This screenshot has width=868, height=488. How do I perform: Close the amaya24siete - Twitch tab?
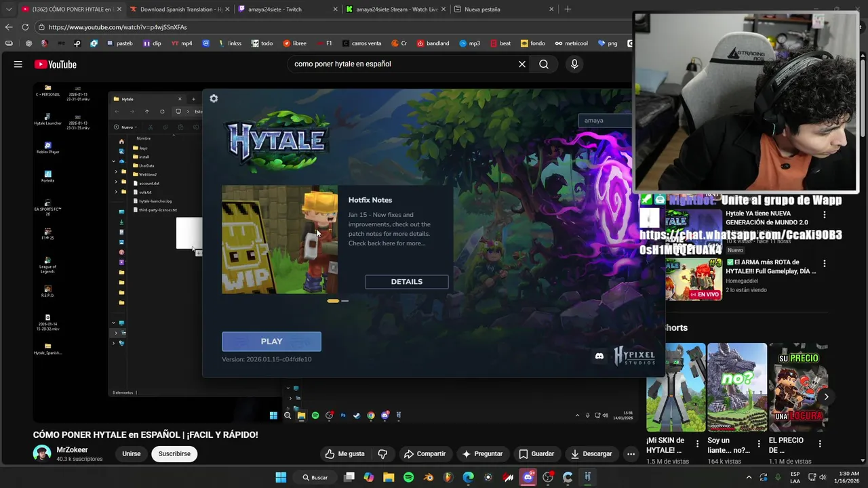point(335,9)
